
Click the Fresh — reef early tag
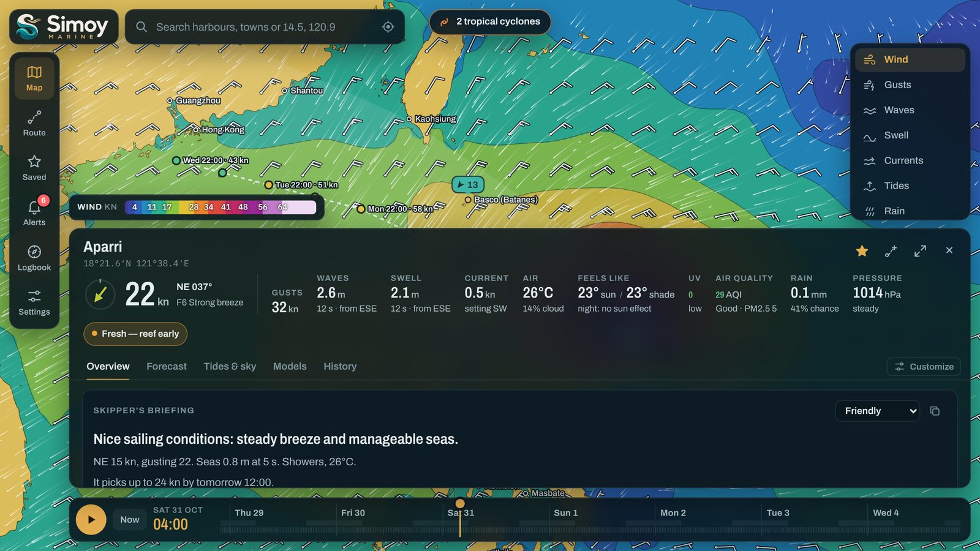[135, 334]
